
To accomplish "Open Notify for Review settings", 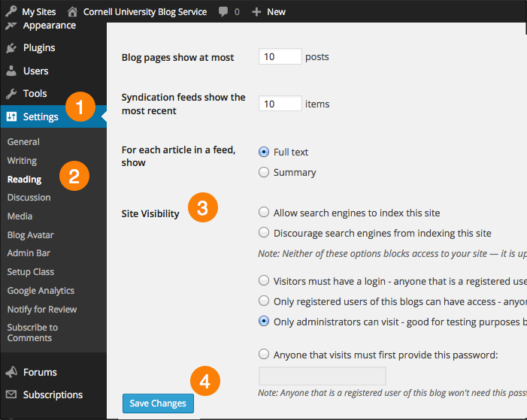I will pos(42,310).
